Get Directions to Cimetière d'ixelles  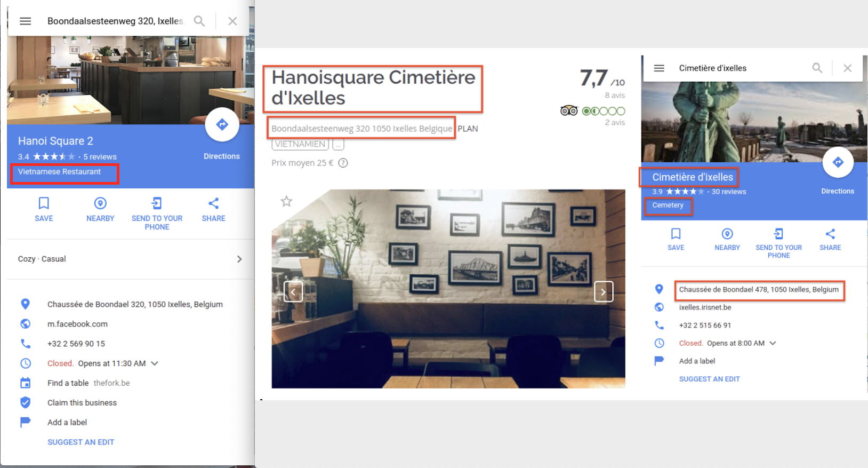click(x=838, y=163)
